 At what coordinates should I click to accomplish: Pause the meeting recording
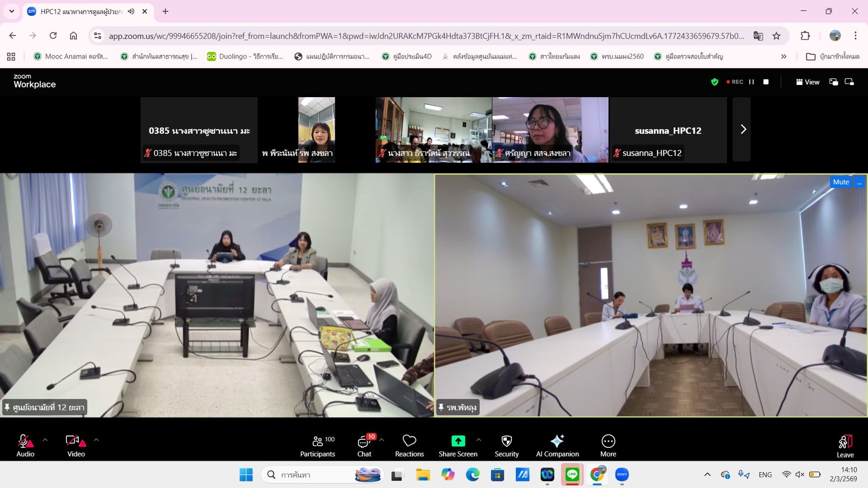click(751, 82)
